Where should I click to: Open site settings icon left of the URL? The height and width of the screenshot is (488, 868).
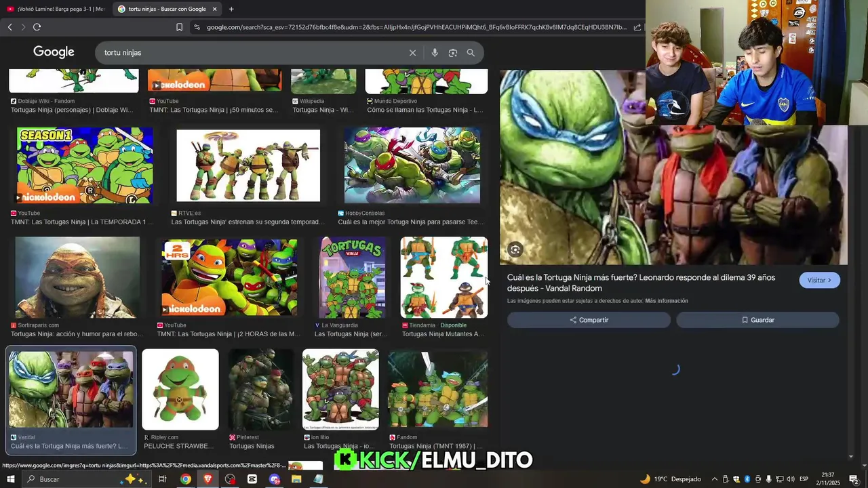click(x=197, y=27)
